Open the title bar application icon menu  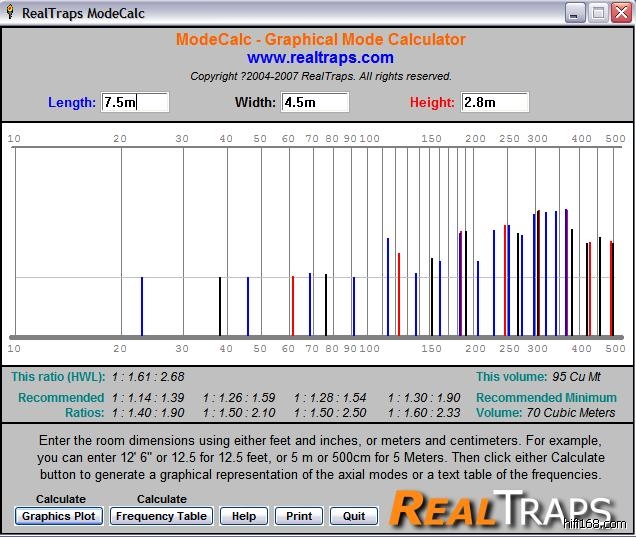click(11, 12)
